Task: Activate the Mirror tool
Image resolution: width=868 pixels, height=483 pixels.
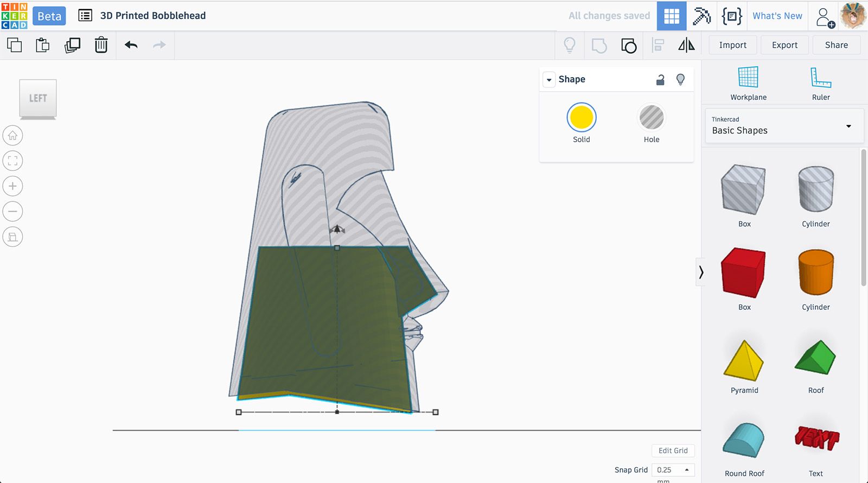Action: pos(686,45)
